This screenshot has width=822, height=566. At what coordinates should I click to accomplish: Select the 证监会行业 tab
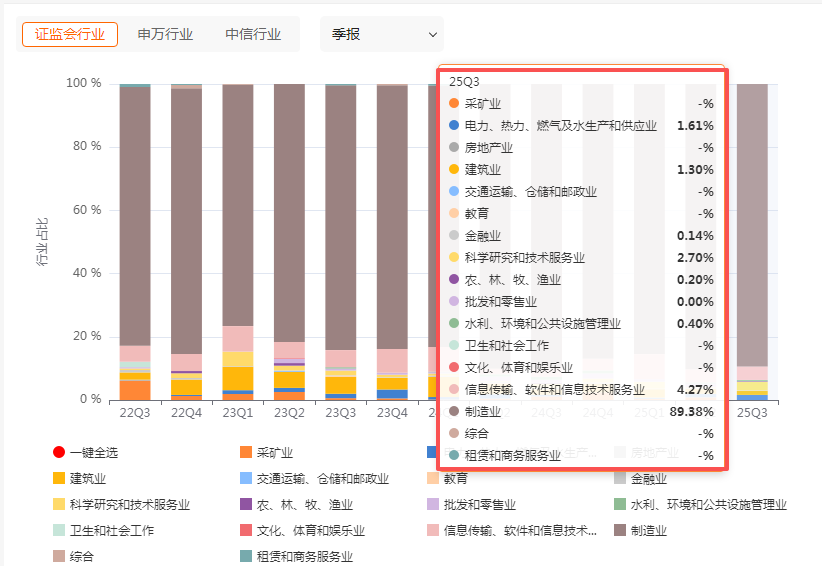(70, 35)
